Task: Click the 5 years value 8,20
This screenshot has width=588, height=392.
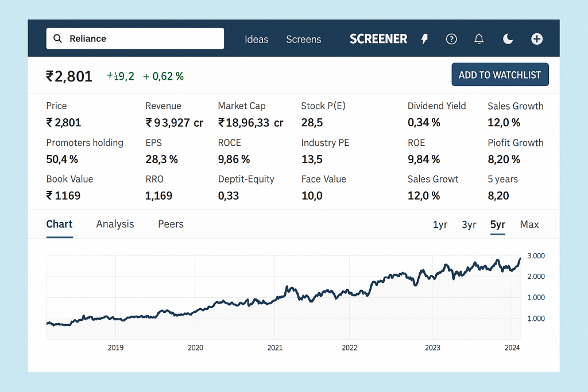Action: (x=498, y=196)
